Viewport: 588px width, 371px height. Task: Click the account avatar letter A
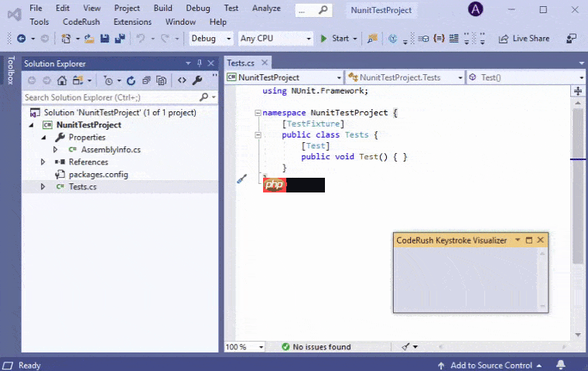coord(475,9)
